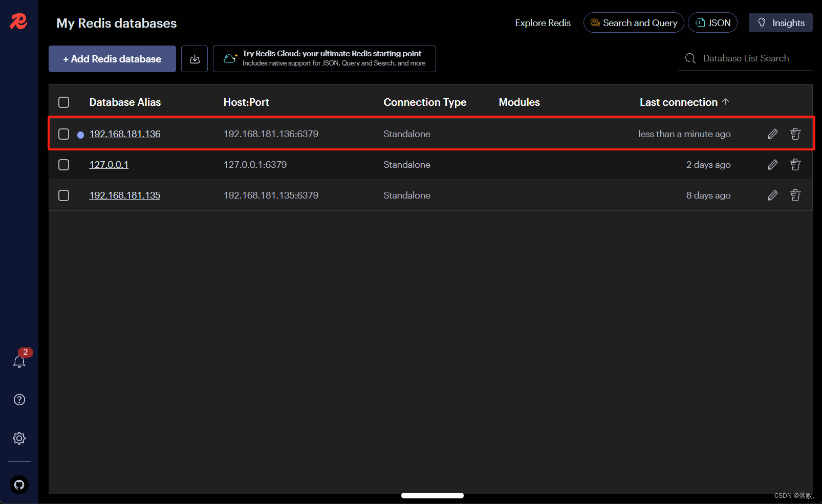Delete the 192.168.181.136 database
This screenshot has height=504, width=822.
795,134
